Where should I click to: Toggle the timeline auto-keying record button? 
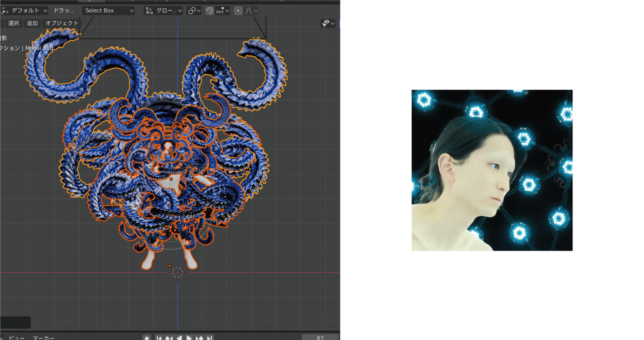tap(147, 337)
